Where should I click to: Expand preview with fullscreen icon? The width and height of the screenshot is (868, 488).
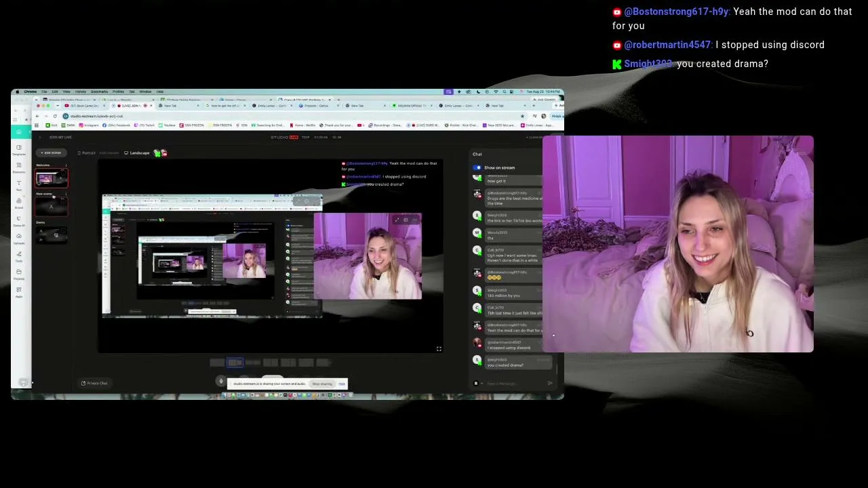coord(439,348)
